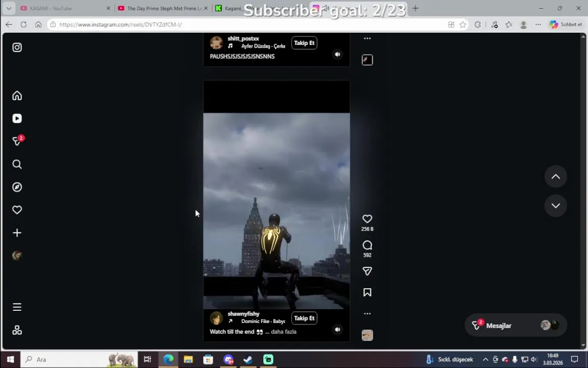
Task: Open Steam from taskbar
Action: 248,359
